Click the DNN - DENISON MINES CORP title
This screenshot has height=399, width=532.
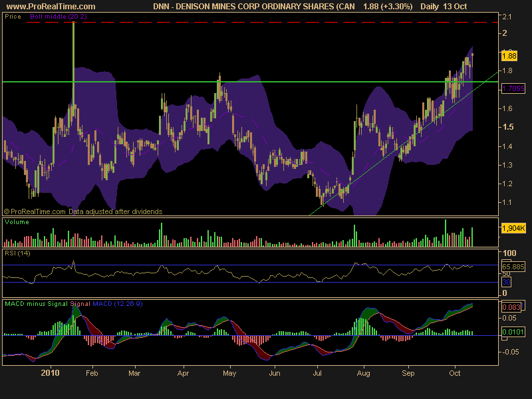pos(254,7)
